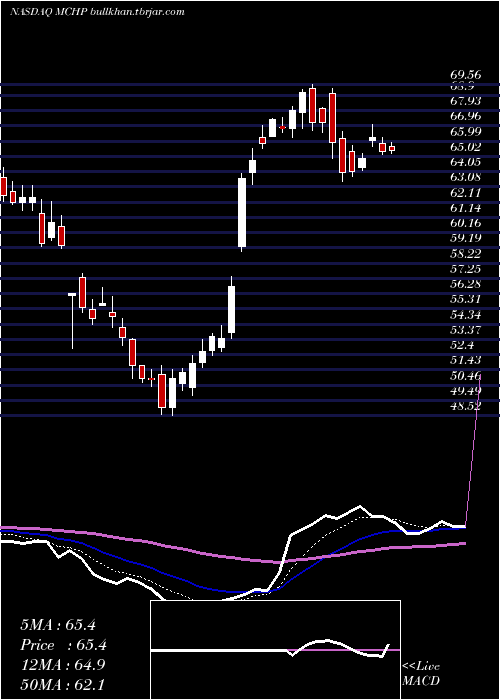The image size is (500, 700).
Task: Click the 64.05 price axis label
Action: click(466, 162)
